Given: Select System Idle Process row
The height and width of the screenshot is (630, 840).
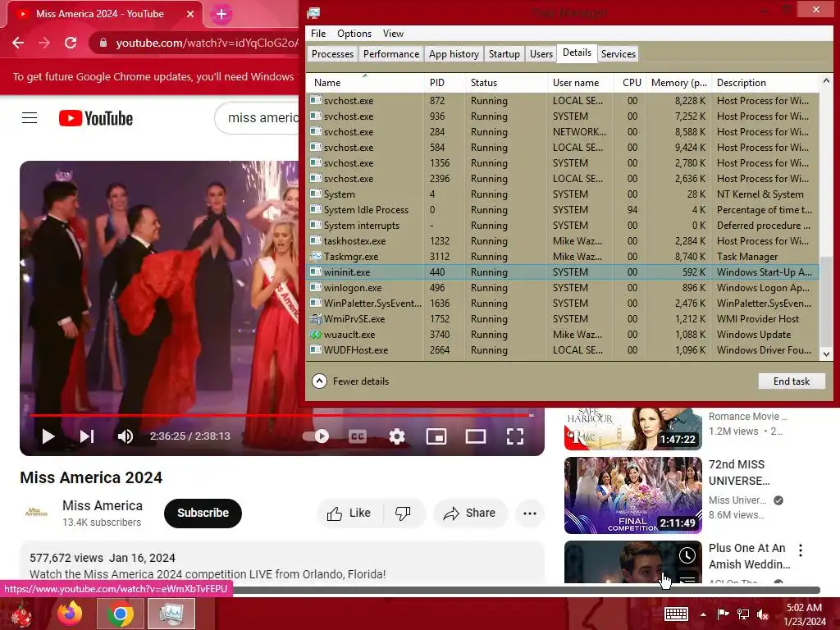Looking at the screenshot, I should [x=563, y=210].
